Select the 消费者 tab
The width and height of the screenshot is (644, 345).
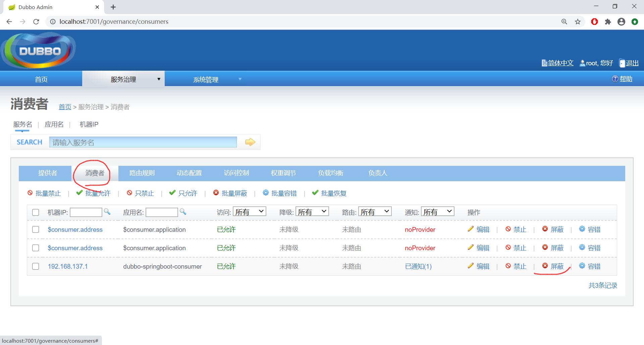[x=95, y=173]
